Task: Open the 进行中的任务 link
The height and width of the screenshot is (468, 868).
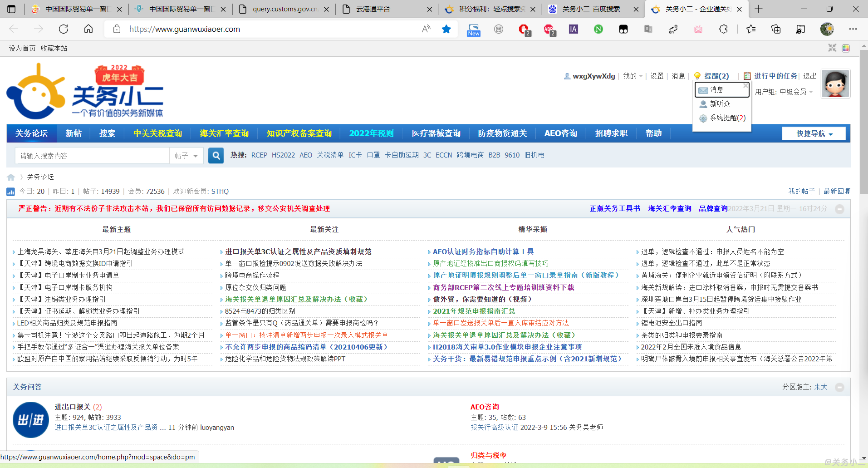Action: (x=775, y=76)
